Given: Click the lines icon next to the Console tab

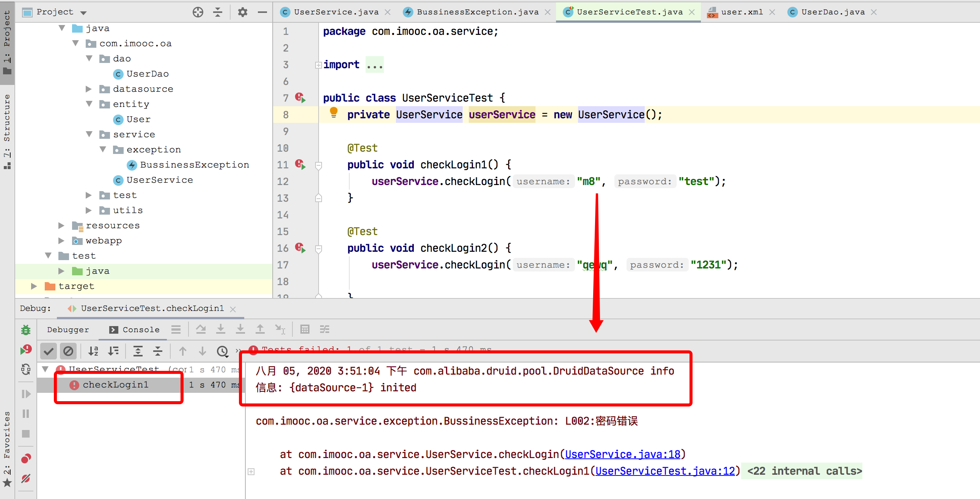Looking at the screenshot, I should [176, 330].
